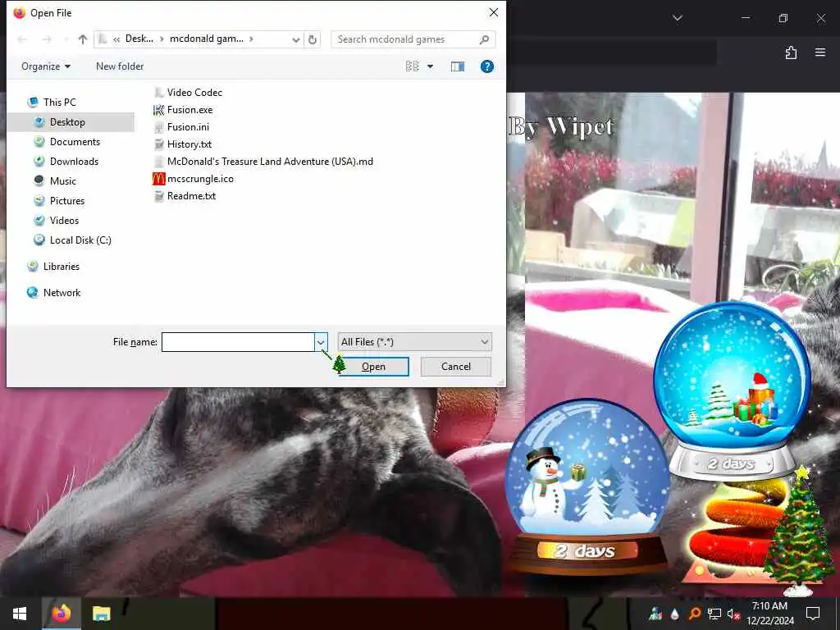The image size is (840, 630).
Task: Select the Fusion.ini file
Action: pos(188,127)
